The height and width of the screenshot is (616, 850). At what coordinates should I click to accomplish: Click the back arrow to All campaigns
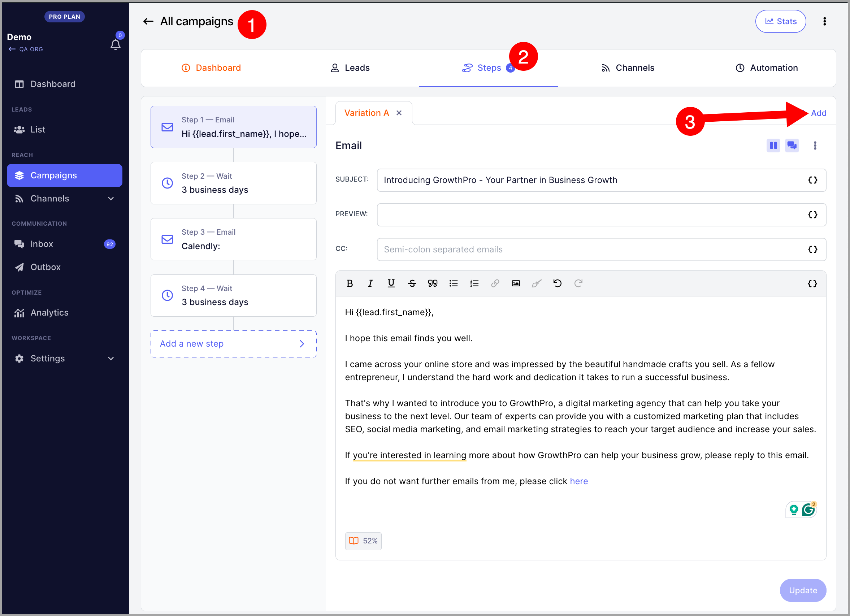148,21
